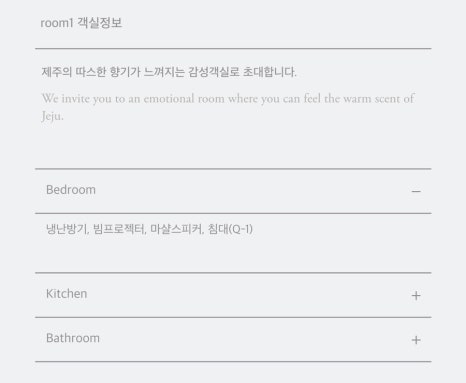Image resolution: width=466 pixels, height=383 pixels.
Task: Open the Kitchen accordion label
Action: 66,294
